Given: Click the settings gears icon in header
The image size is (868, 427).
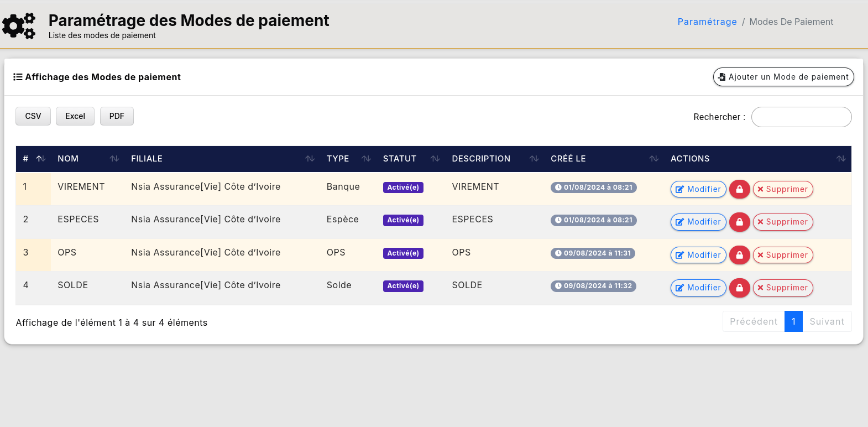Looking at the screenshot, I should tap(19, 25).
